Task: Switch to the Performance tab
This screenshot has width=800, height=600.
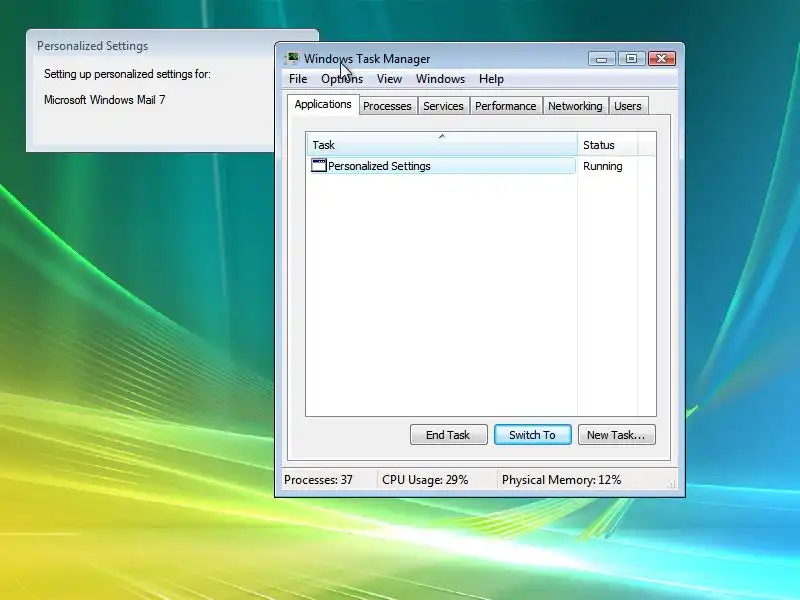Action: click(x=506, y=106)
